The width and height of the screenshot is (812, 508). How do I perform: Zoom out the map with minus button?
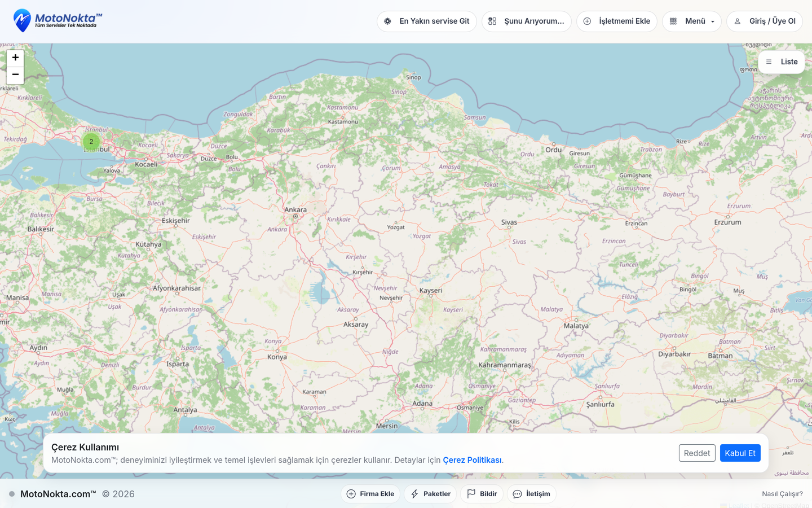15,75
